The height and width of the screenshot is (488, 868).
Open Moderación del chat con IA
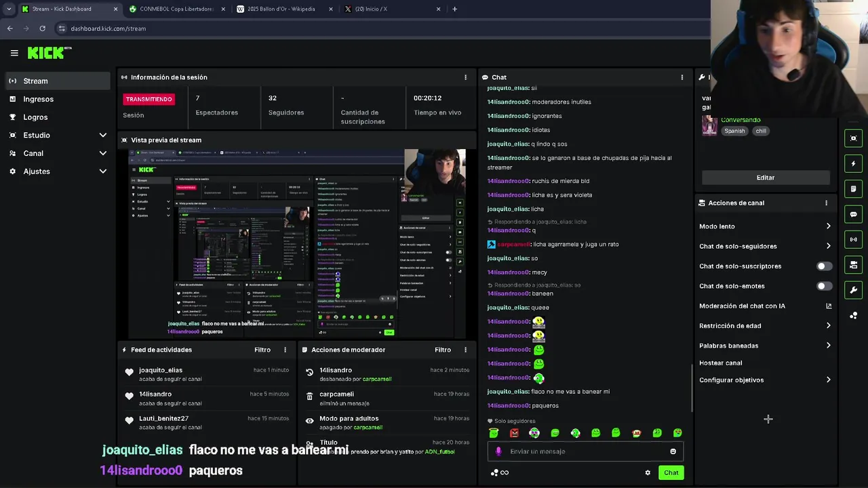coord(766,306)
